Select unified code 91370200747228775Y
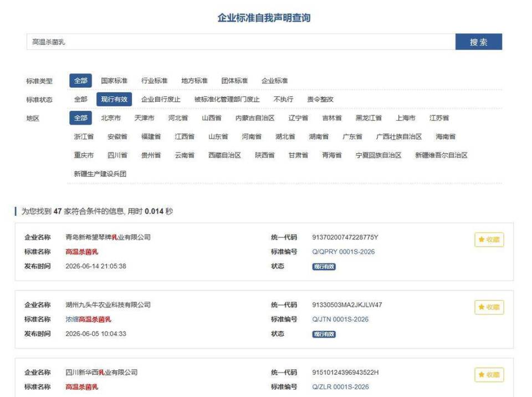The image size is (532, 397). tap(345, 237)
